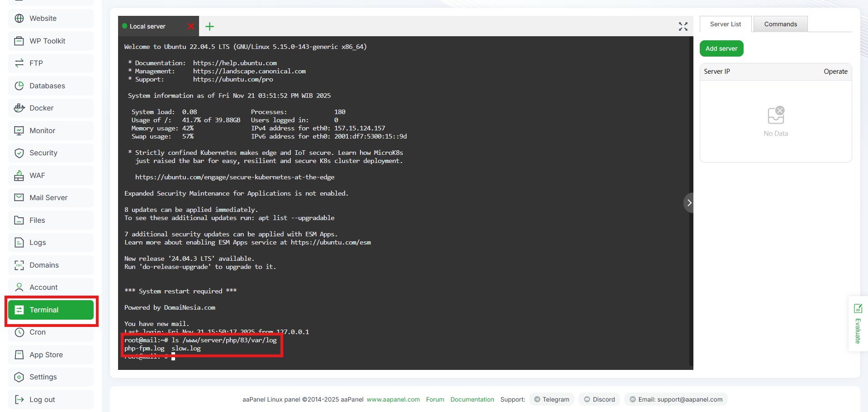The image size is (868, 412).
Task: Click the Telegram support button
Action: (x=552, y=399)
